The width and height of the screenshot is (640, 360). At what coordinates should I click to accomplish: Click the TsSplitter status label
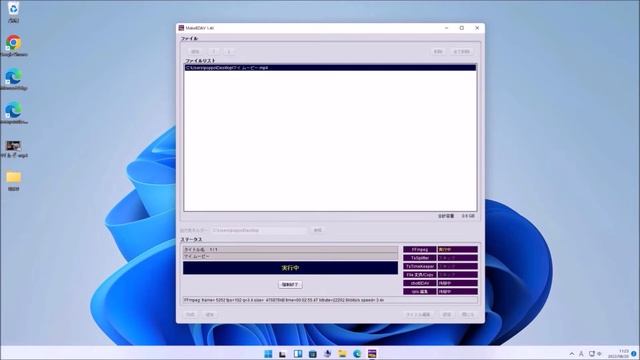click(420, 258)
